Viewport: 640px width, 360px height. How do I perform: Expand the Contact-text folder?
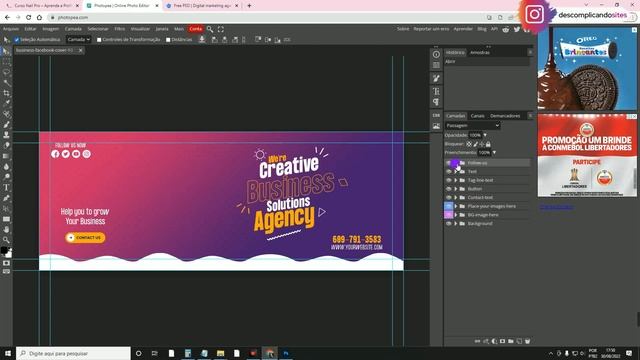pos(456,198)
